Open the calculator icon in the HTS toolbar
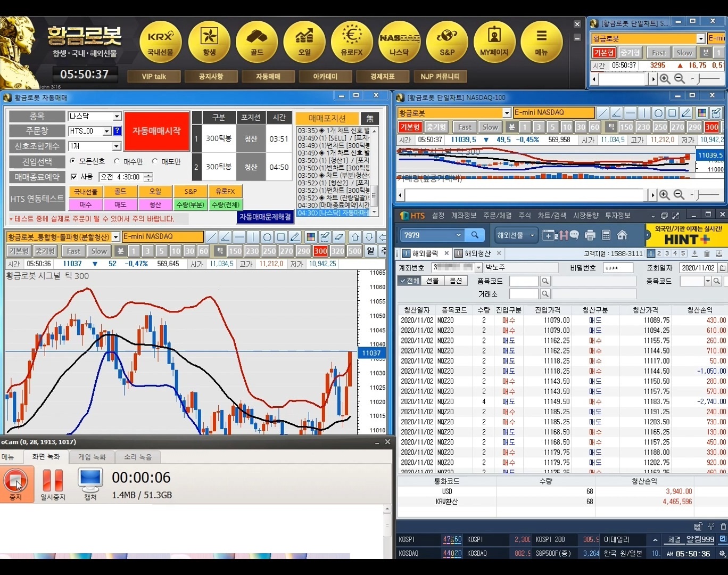Viewport: 728px width, 575px height. coord(606,235)
